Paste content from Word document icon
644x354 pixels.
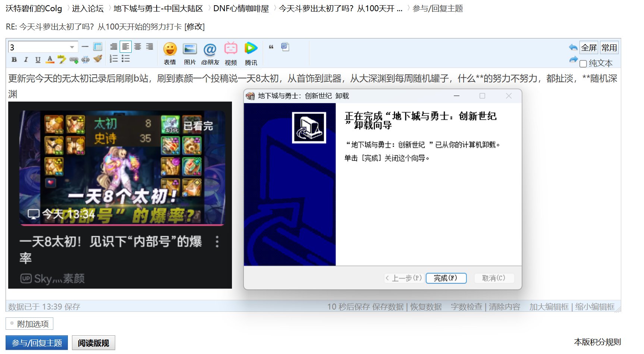(285, 47)
